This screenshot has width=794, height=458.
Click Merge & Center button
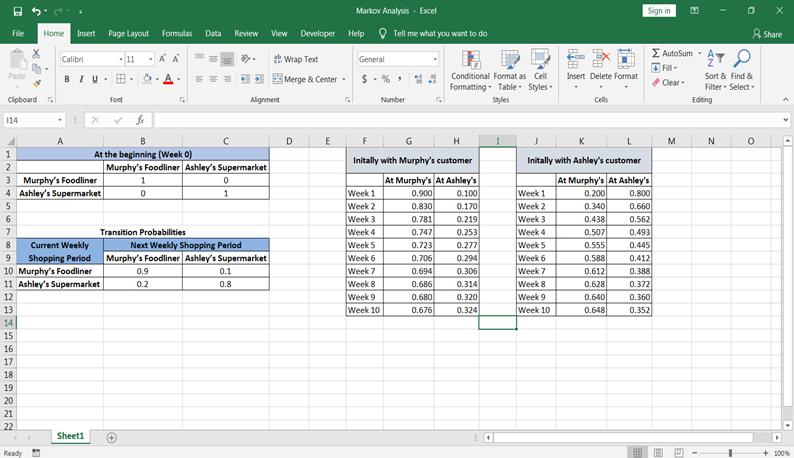click(x=305, y=79)
